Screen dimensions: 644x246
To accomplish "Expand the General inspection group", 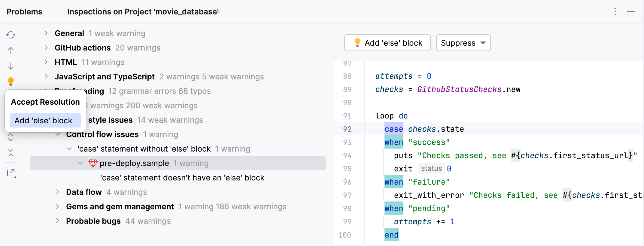I will 46,33.
